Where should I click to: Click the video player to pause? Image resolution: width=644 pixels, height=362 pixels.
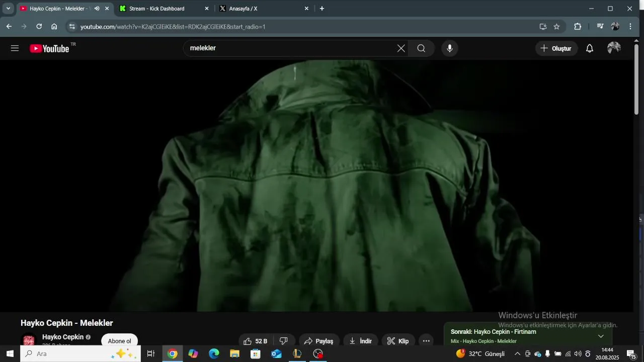317,186
